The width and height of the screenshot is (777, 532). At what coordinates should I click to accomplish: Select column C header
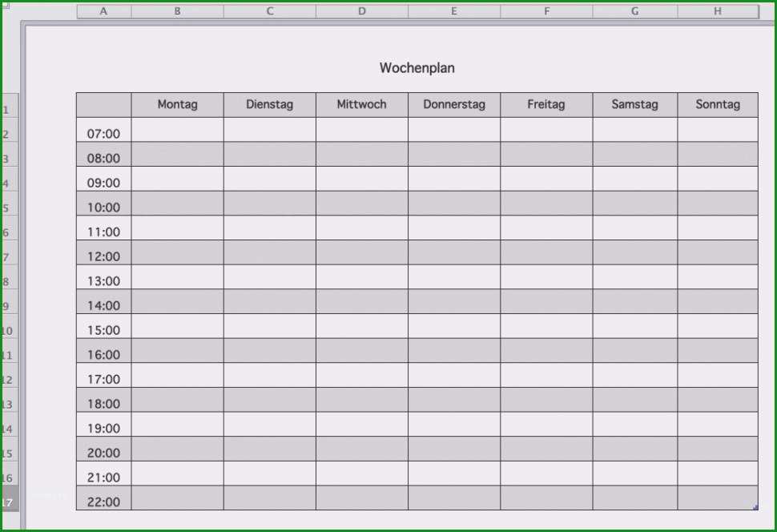click(270, 11)
